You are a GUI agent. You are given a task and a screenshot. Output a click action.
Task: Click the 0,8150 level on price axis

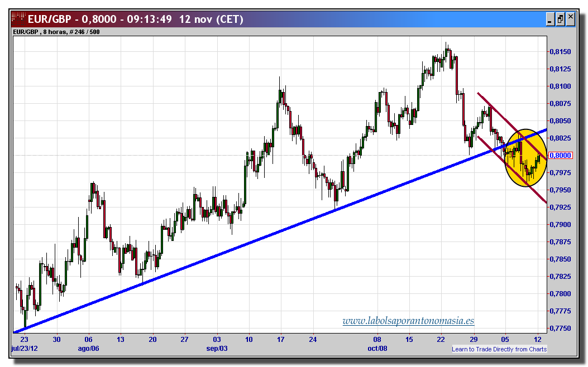click(560, 52)
